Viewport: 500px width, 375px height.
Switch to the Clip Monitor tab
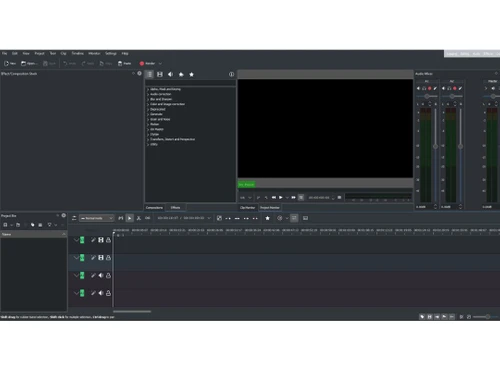[x=247, y=207]
